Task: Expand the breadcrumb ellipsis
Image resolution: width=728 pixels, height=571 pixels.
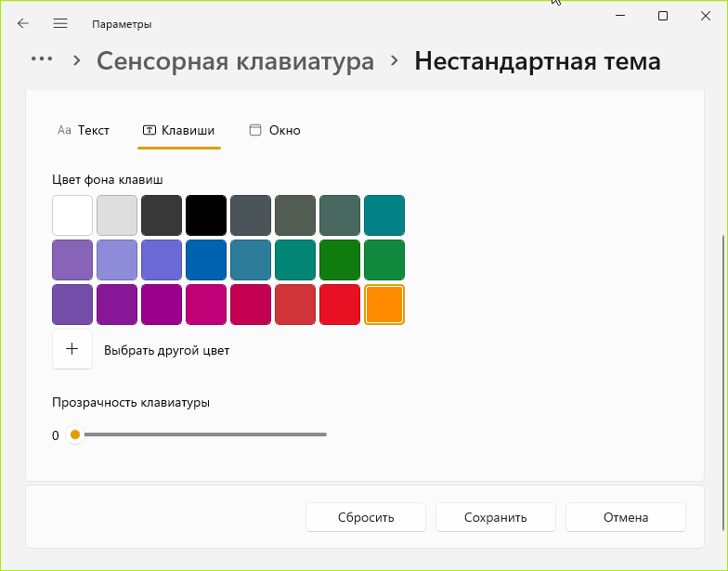Action: (41, 59)
